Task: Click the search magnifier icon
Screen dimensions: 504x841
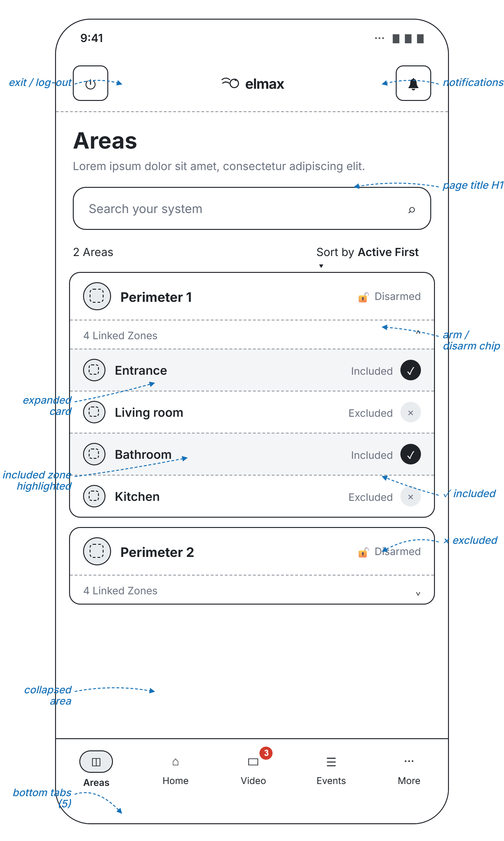Action: tap(411, 210)
